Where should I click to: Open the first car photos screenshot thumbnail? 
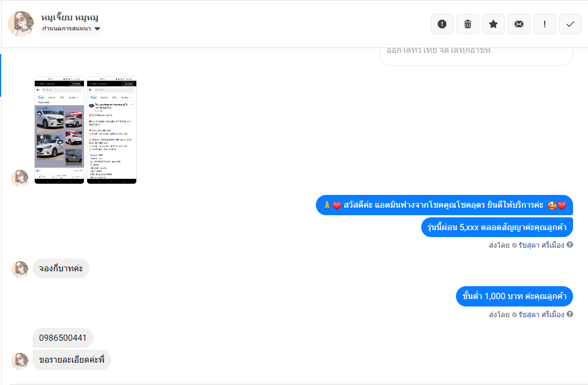tap(59, 130)
